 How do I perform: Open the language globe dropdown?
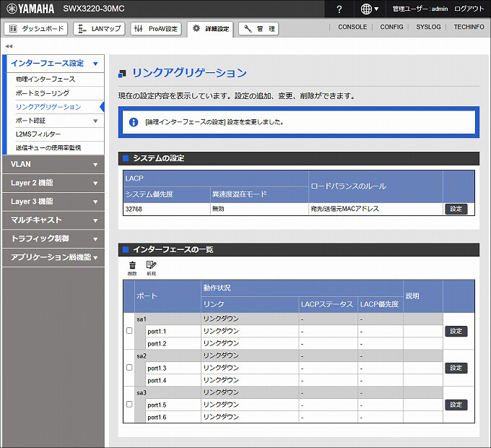[x=370, y=9]
